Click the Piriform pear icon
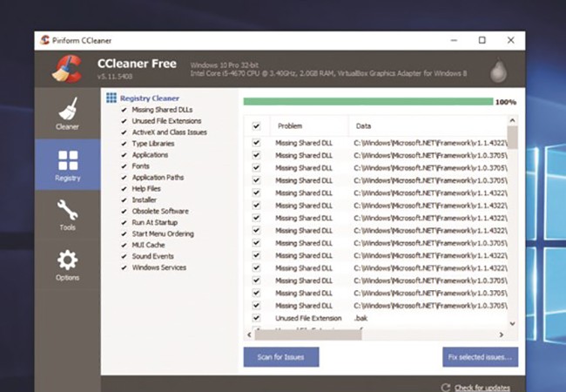The image size is (566, 392). pyautogui.click(x=498, y=70)
